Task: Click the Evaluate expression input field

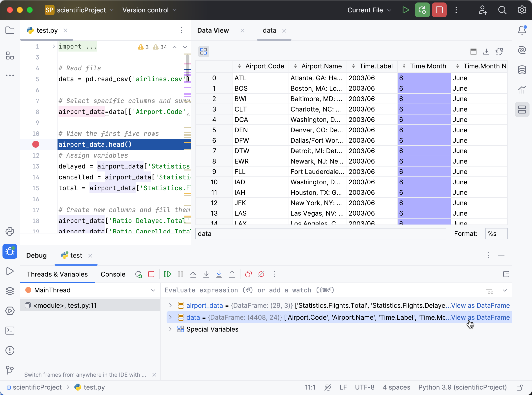Action: [x=273, y=290]
